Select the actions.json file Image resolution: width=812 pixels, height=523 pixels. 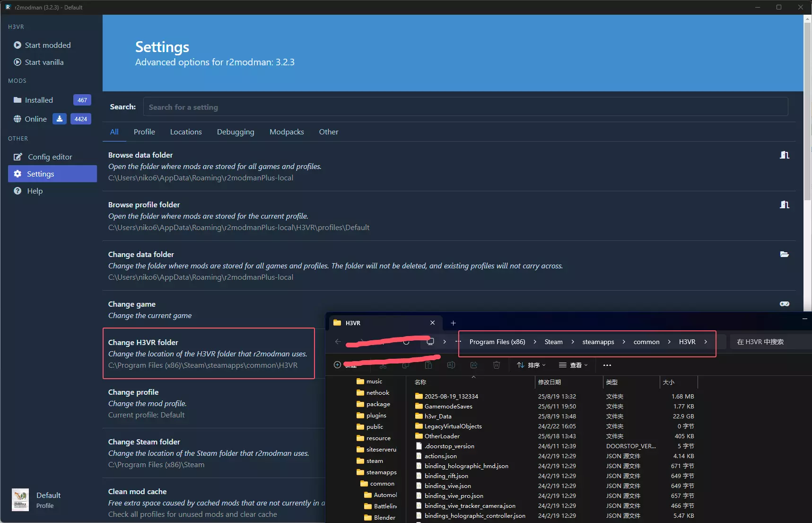(436, 456)
